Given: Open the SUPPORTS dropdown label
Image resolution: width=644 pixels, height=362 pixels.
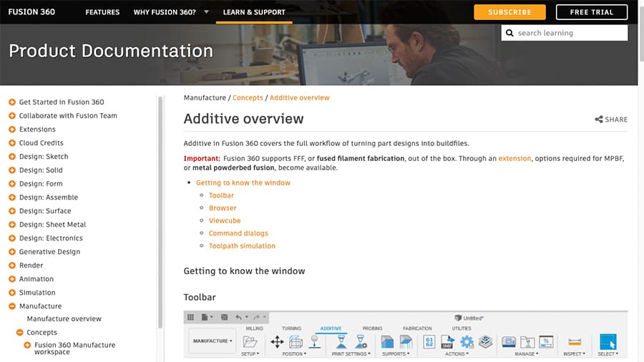Looking at the screenshot, I should coord(396,354).
